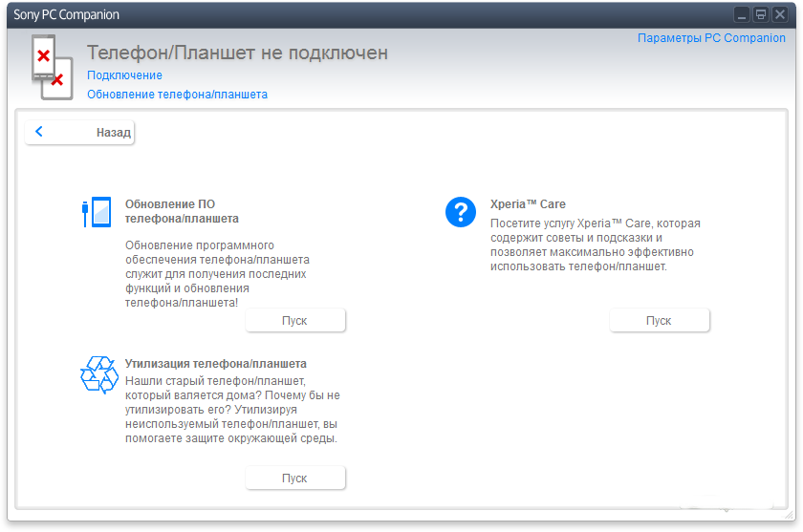Go back with the Назад button
Image resolution: width=803 pixels, height=532 pixels.
click(x=79, y=133)
